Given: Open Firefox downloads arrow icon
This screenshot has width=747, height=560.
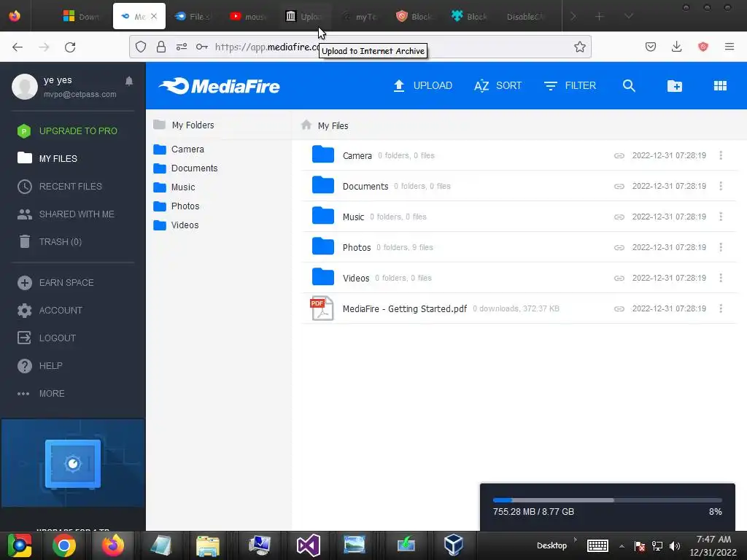Looking at the screenshot, I should pos(676,47).
